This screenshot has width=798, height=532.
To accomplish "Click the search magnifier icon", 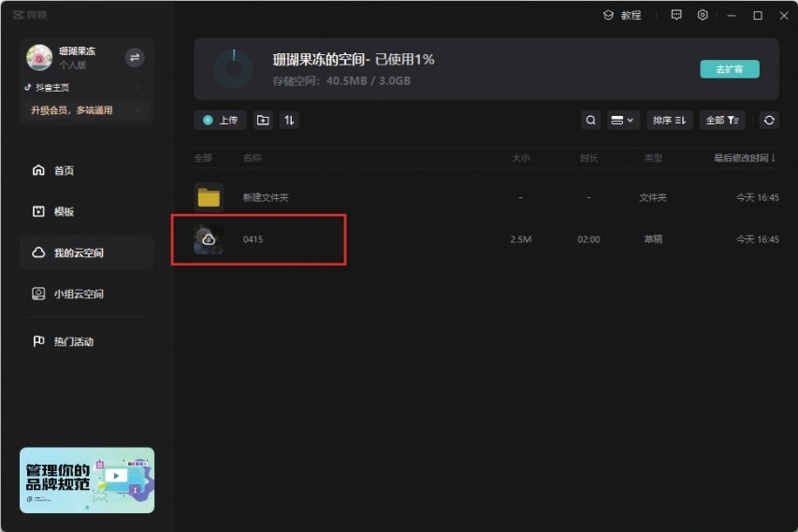I will pyautogui.click(x=590, y=121).
